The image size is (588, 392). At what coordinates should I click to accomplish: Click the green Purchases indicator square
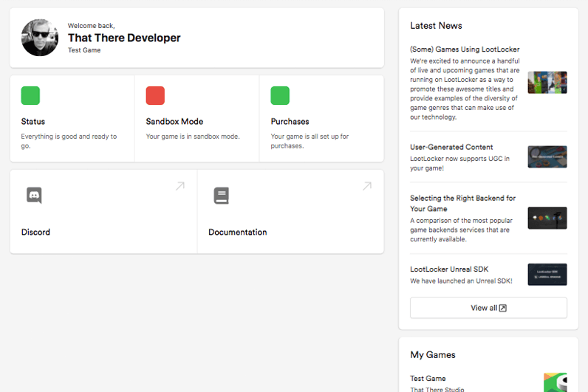[x=280, y=95]
